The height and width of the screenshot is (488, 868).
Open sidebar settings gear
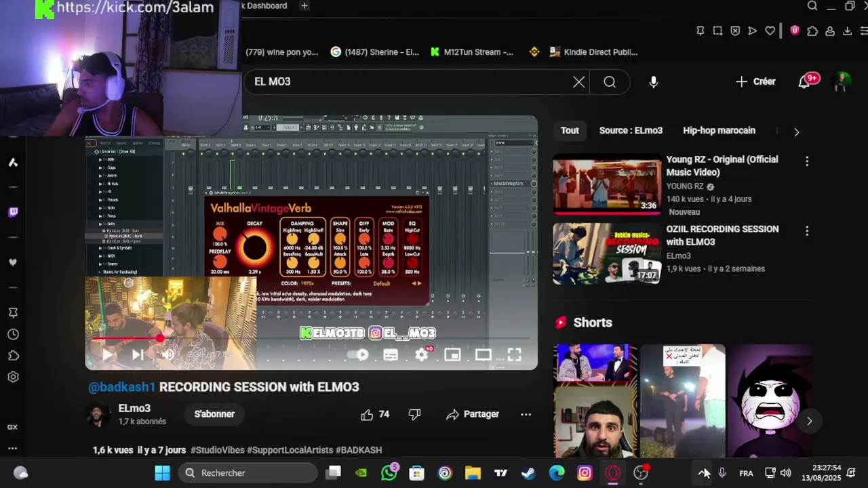coord(13,378)
